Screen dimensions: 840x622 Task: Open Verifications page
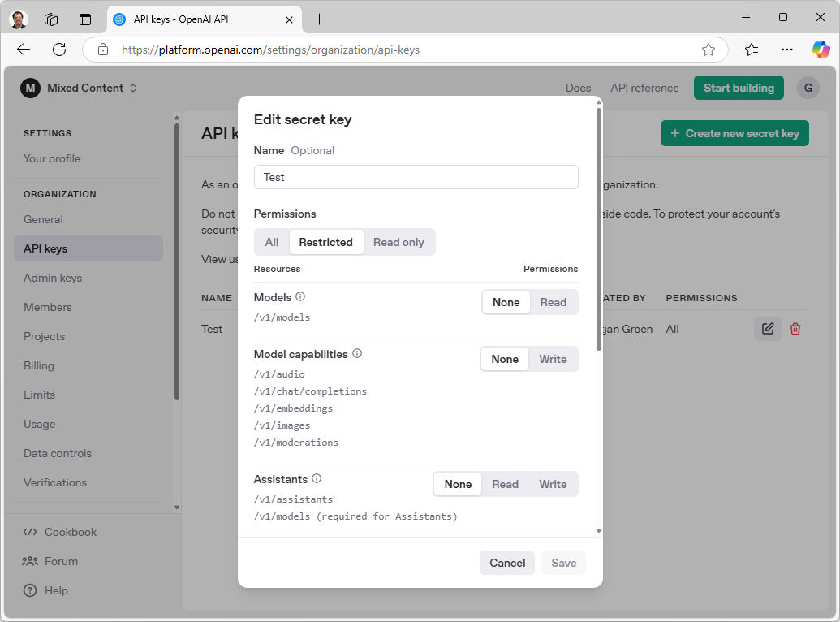55,482
